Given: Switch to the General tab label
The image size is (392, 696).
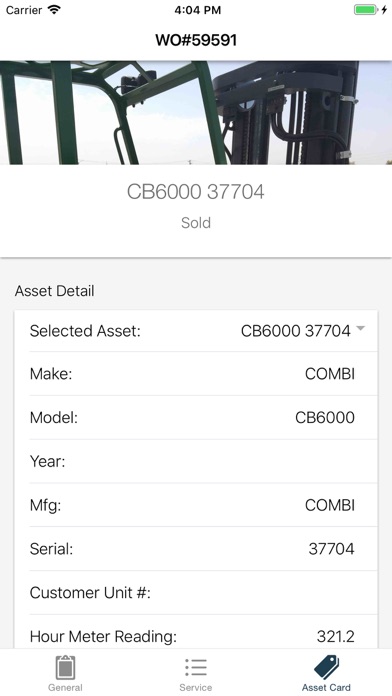Looking at the screenshot, I should coord(65,688).
